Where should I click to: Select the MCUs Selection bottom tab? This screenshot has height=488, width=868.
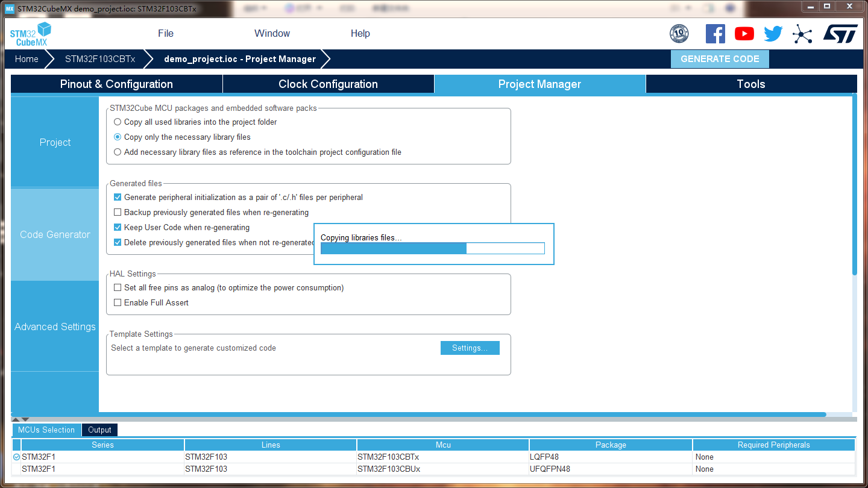(x=46, y=430)
